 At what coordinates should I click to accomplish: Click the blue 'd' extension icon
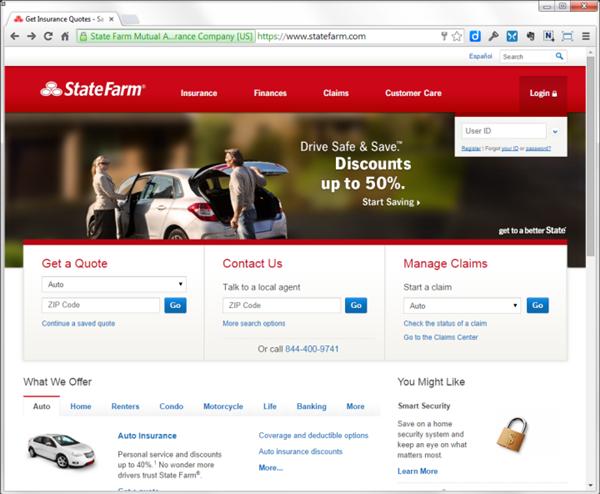coord(475,36)
